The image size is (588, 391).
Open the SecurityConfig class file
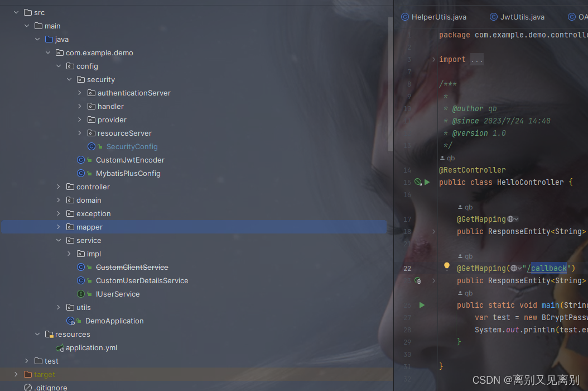[132, 146]
